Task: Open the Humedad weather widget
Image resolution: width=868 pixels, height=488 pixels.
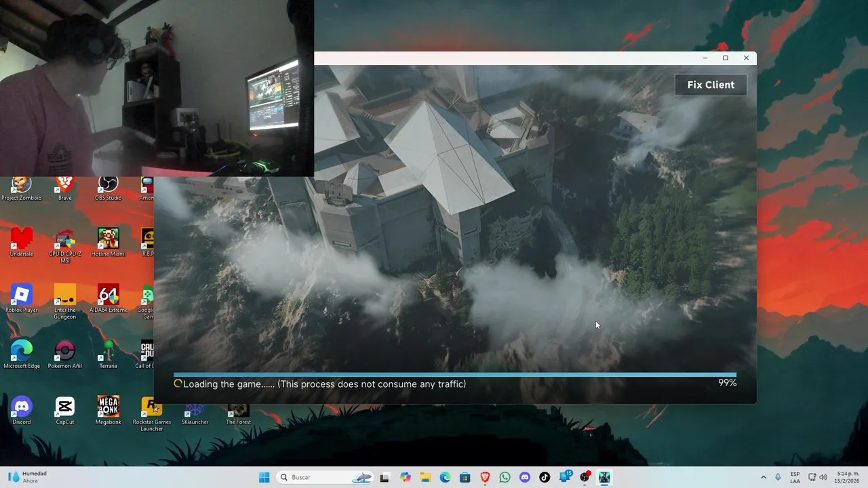Action: [x=28, y=477]
